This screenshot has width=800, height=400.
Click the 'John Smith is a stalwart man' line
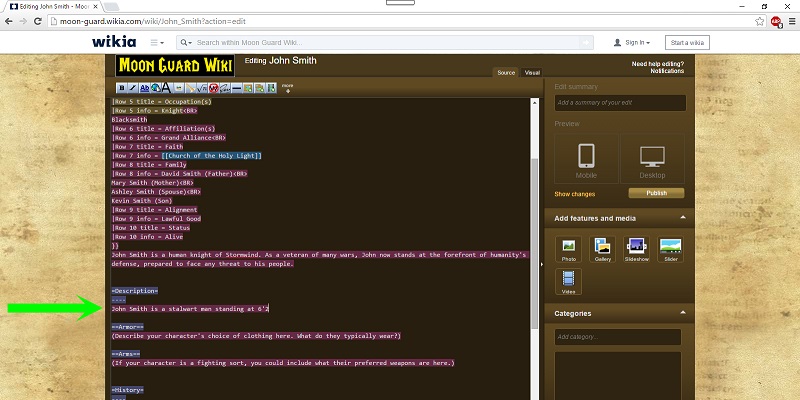point(190,309)
